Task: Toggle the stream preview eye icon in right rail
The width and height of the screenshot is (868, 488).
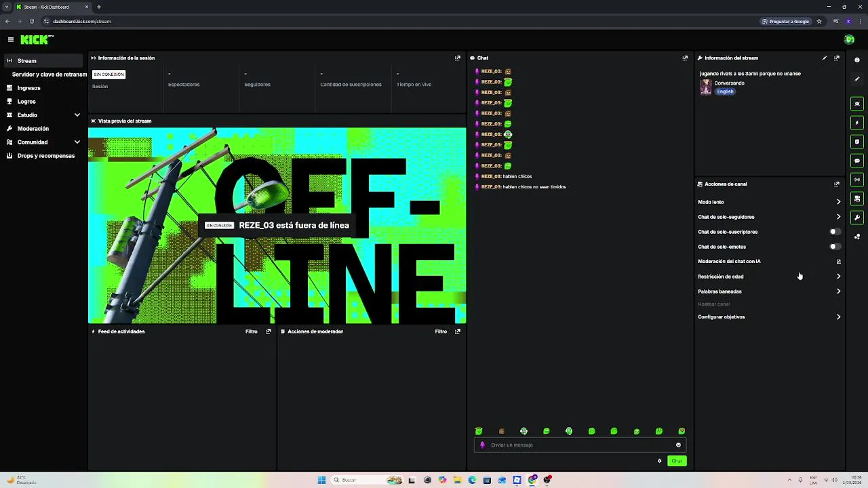Action: click(857, 104)
